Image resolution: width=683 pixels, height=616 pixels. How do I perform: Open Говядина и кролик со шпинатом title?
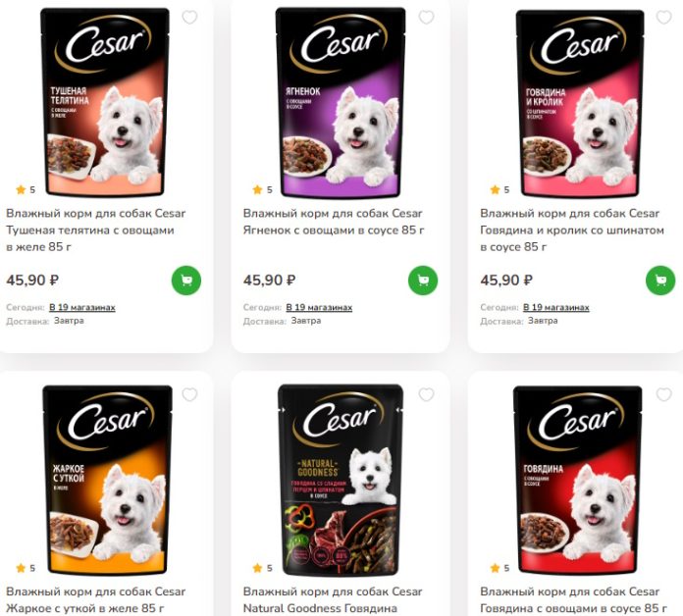[572, 230]
